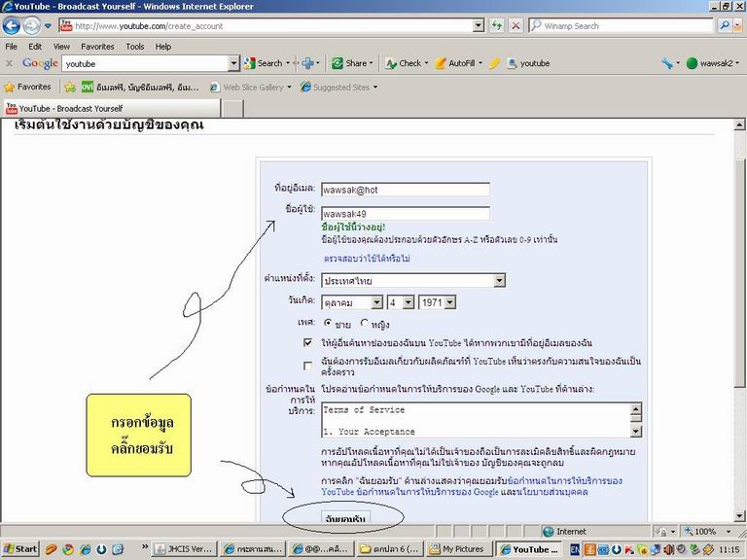Click the ตรวจสอบว่าใช้ได้หรือไม่ check availability link

click(367, 259)
